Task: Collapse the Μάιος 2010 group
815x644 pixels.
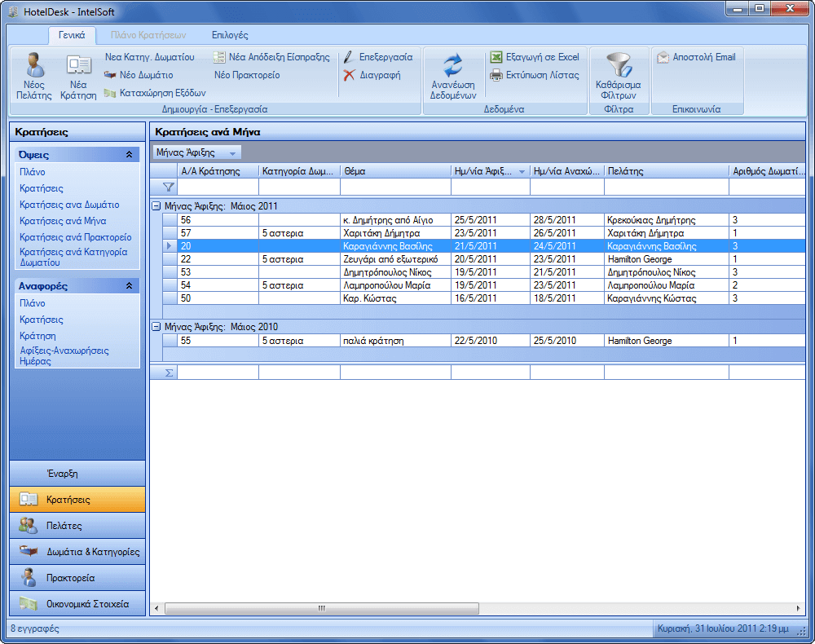Action: click(x=156, y=327)
